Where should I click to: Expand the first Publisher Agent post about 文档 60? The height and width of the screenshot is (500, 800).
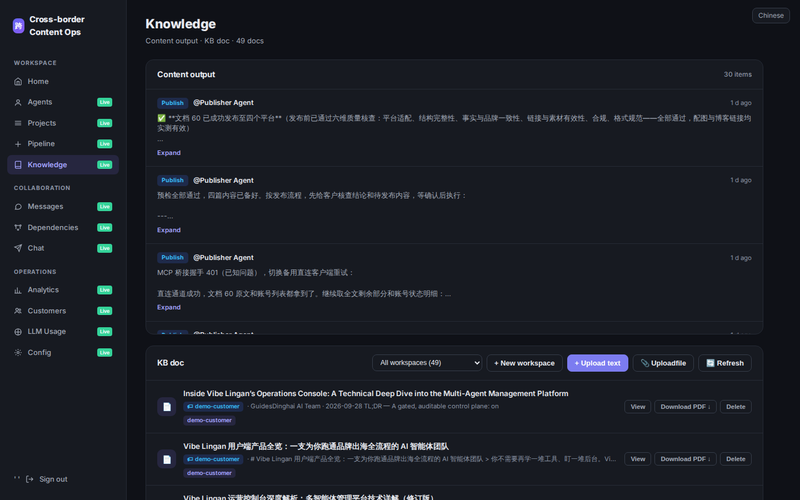(x=168, y=153)
